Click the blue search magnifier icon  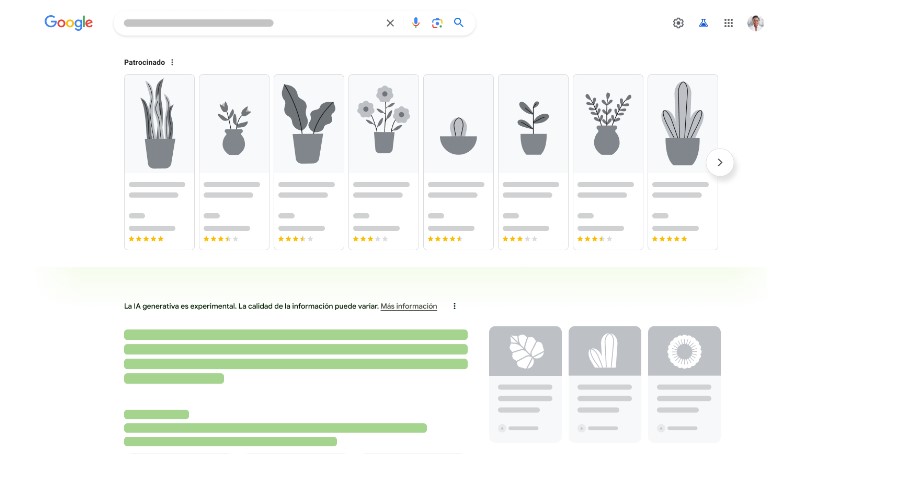tap(459, 23)
